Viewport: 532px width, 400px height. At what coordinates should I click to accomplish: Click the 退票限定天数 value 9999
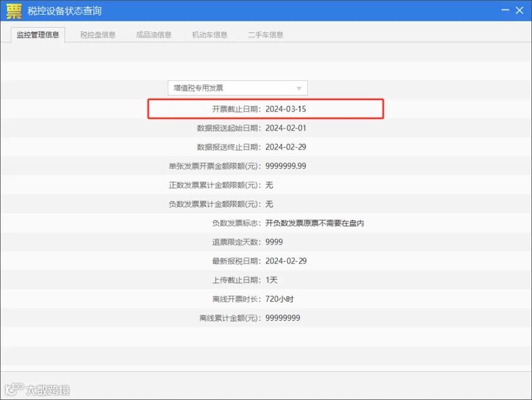274,242
